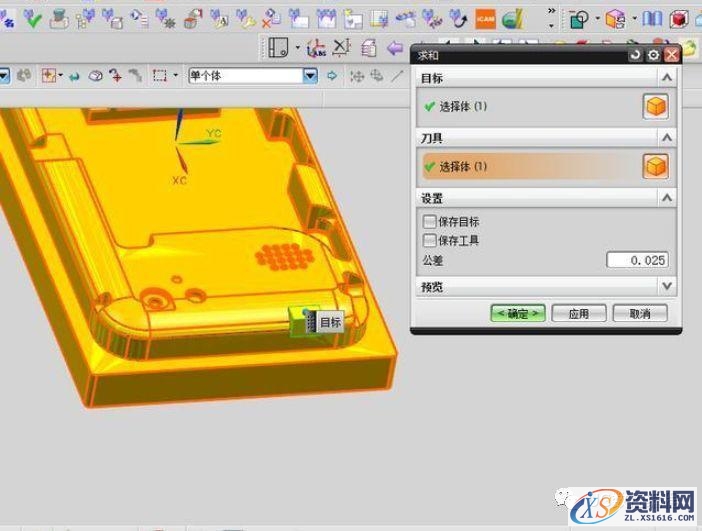Image resolution: width=702 pixels, height=531 pixels.
Task: Click the green checkmark toolbar icon
Action: pyautogui.click(x=32, y=19)
